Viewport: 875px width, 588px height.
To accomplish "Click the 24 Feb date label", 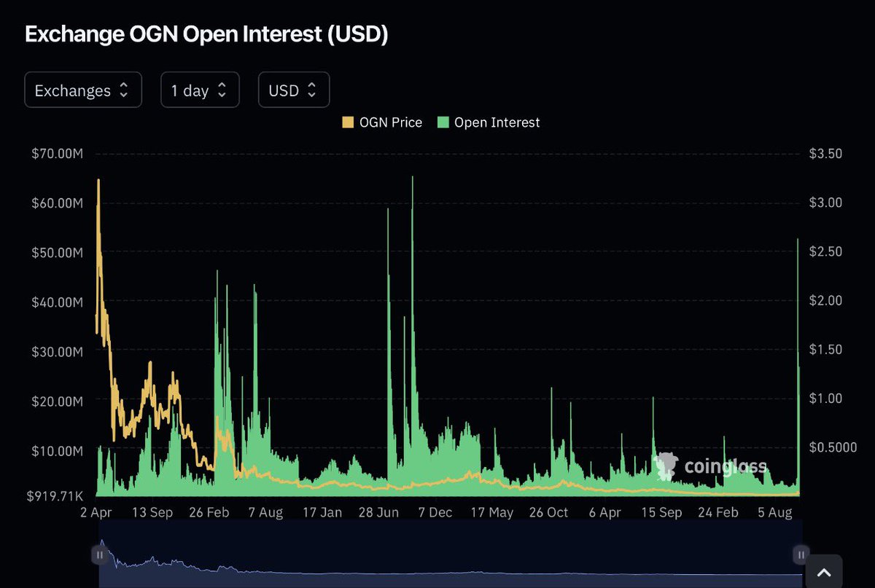I will click(718, 513).
